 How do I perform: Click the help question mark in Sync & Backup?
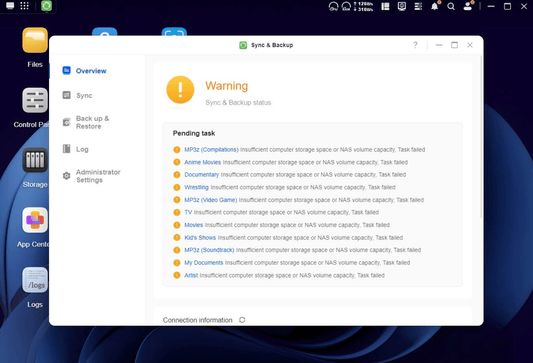coord(415,45)
